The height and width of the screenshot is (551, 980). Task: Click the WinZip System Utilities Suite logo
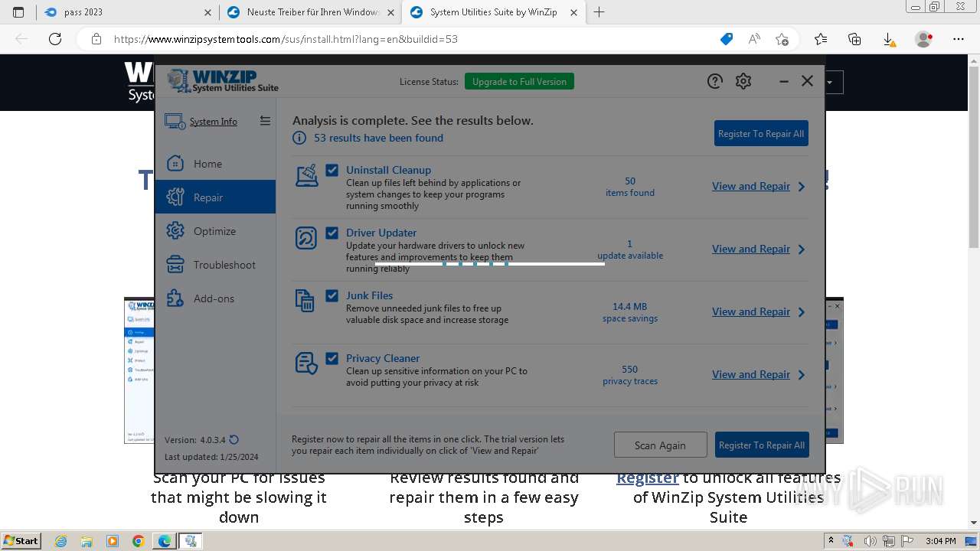click(x=223, y=81)
